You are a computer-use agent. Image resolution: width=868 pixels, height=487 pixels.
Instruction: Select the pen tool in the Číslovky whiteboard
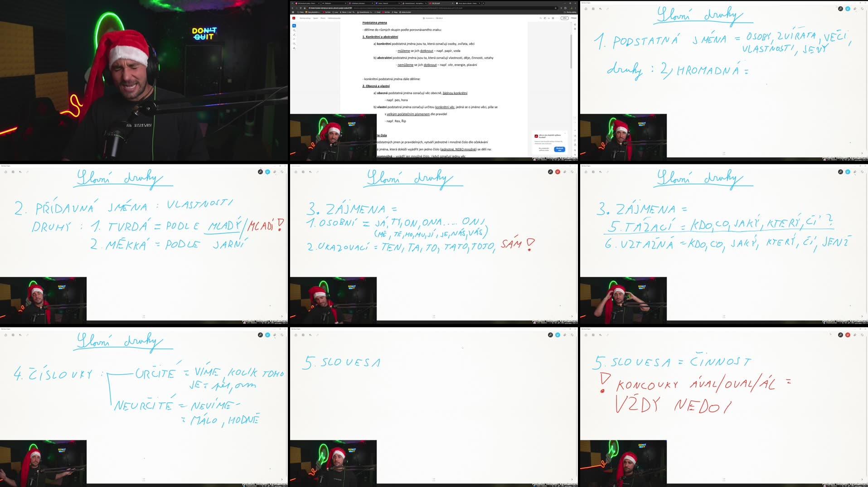[260, 335]
